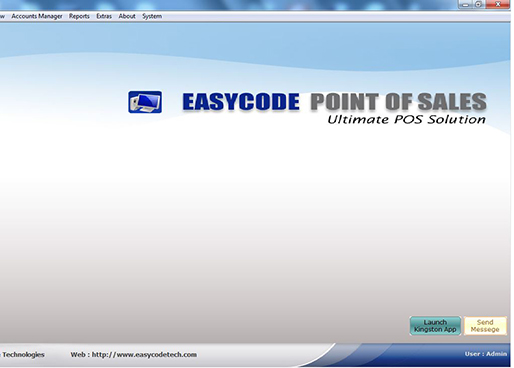Maximize the application window
Screen dimensions: 514x368
tap(479, 4)
